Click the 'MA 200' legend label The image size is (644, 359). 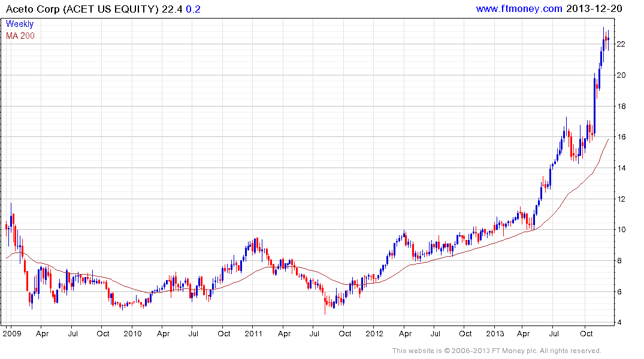point(20,36)
